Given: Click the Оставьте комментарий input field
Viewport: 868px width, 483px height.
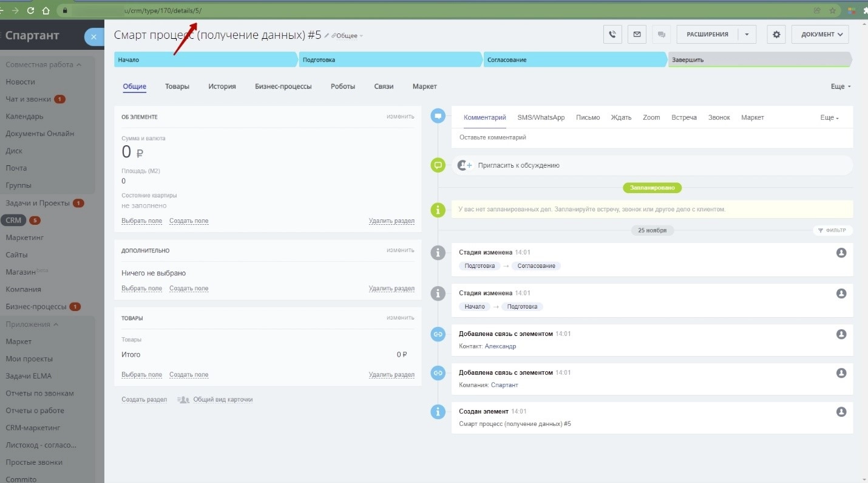Looking at the screenshot, I should [x=651, y=137].
